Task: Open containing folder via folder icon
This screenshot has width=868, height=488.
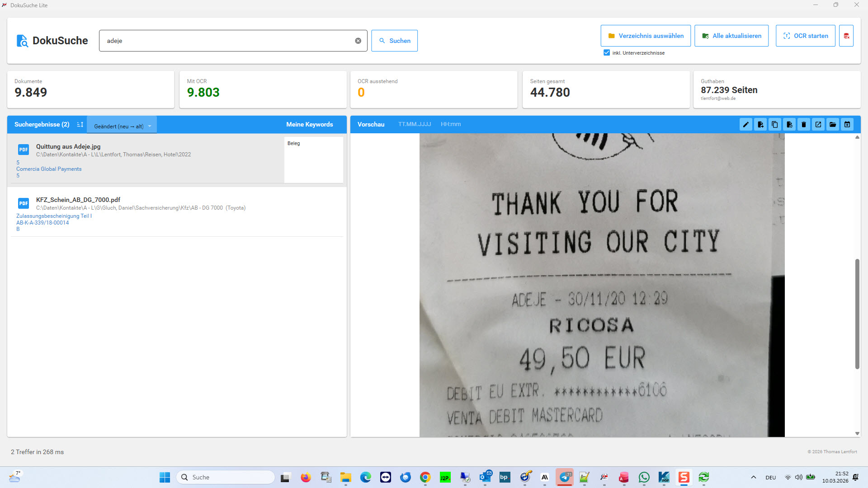Action: coord(833,124)
